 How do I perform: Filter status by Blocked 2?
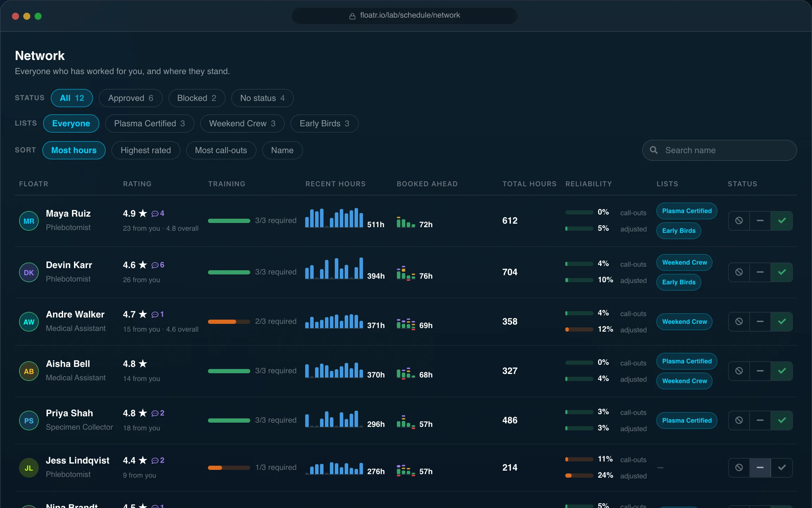(x=197, y=98)
